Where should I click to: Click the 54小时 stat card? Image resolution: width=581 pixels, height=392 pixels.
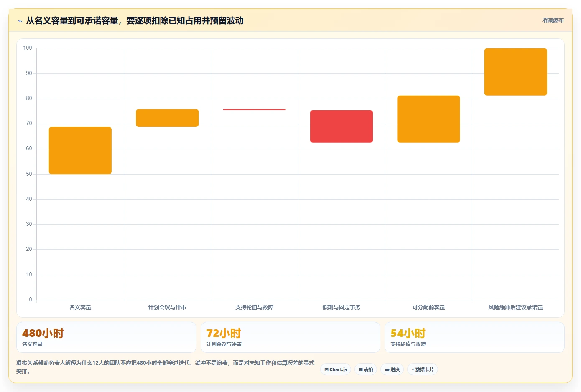474,337
